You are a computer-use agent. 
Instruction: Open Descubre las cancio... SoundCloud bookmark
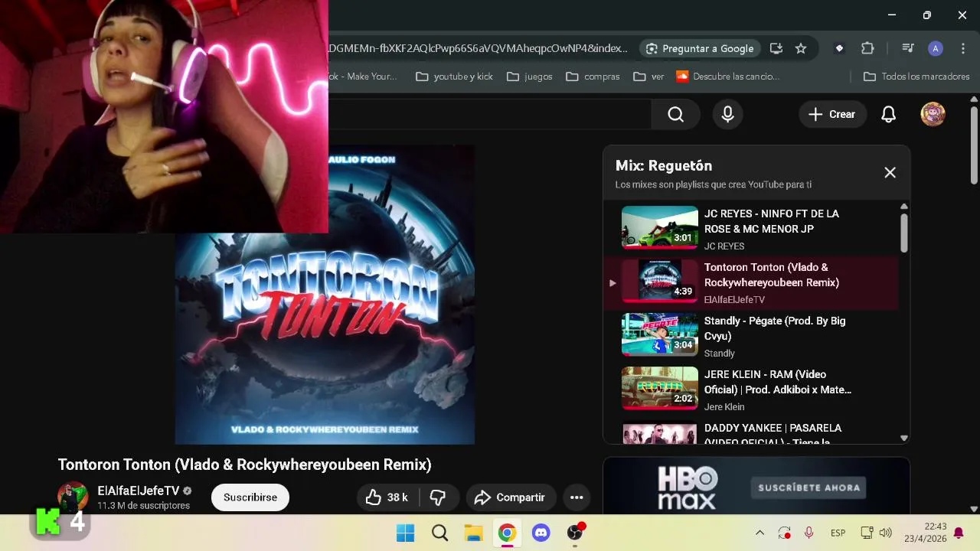coord(727,77)
